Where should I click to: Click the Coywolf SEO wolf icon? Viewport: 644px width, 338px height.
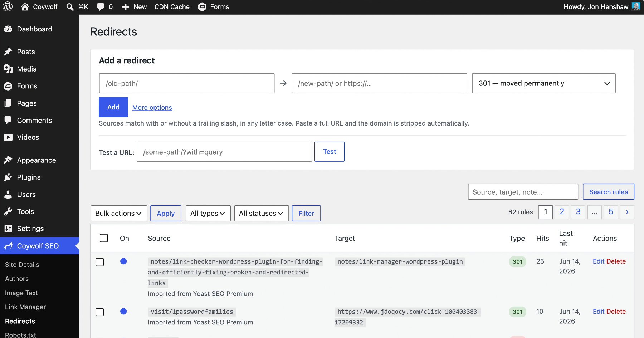[8, 246]
